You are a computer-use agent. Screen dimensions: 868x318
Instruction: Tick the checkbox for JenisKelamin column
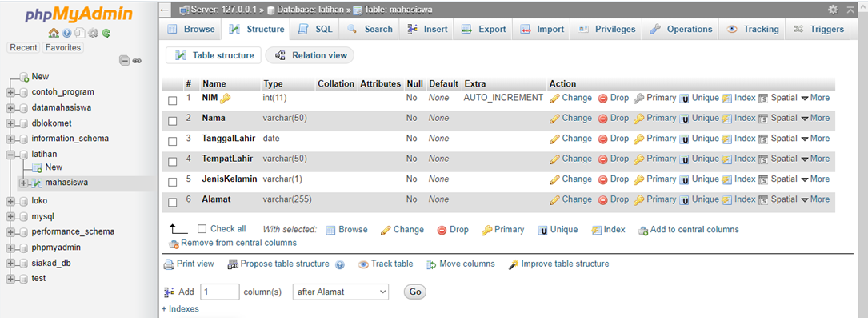[173, 183]
